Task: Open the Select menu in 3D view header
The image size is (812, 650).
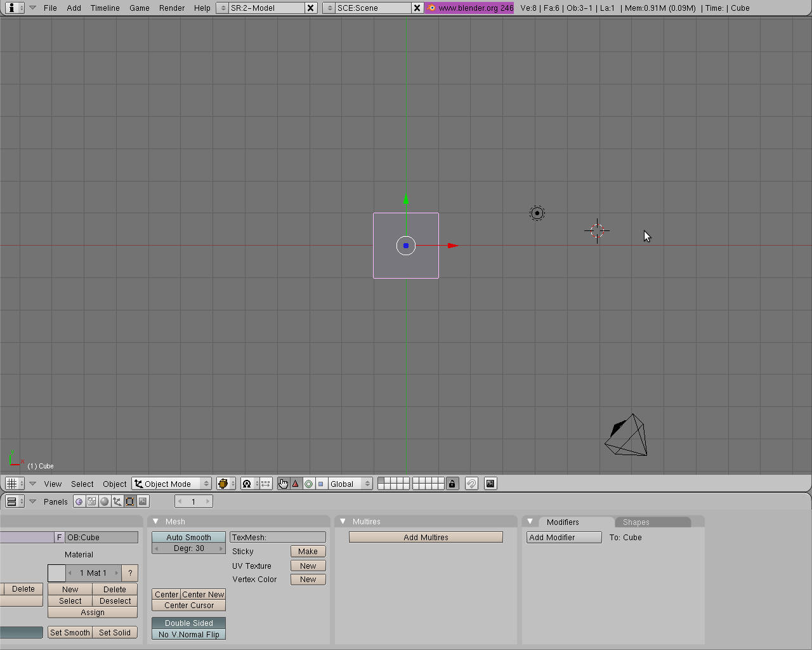Action: [x=82, y=484]
